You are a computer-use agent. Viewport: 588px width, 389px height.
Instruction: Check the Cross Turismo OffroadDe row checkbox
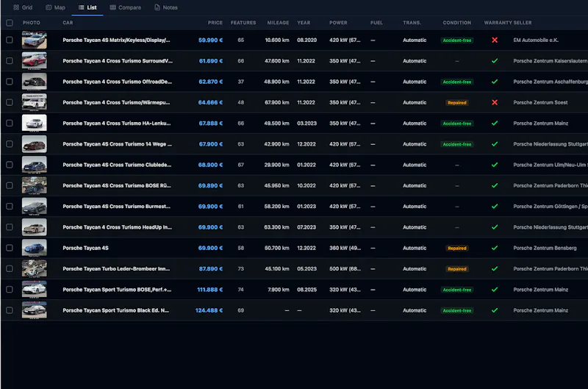[x=10, y=82]
